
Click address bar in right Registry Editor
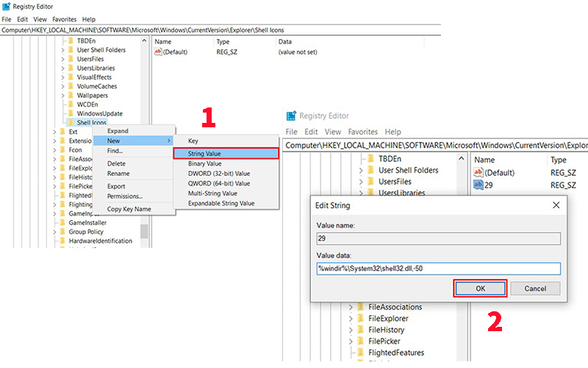point(436,145)
